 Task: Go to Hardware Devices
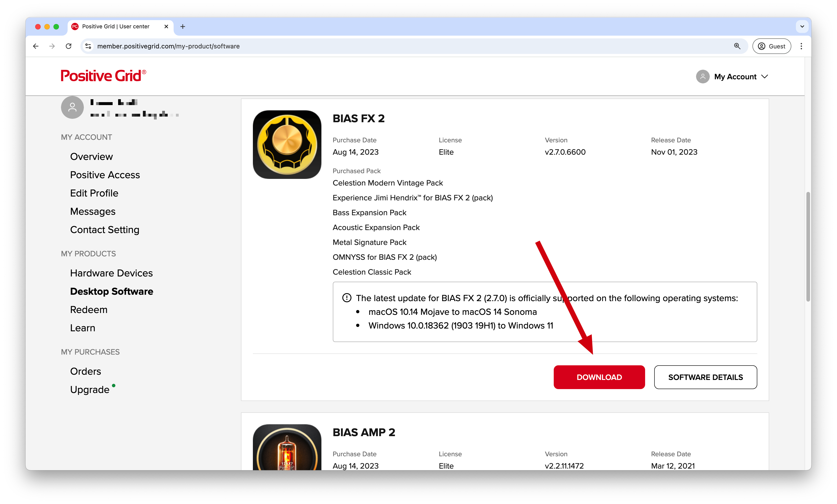click(x=111, y=273)
